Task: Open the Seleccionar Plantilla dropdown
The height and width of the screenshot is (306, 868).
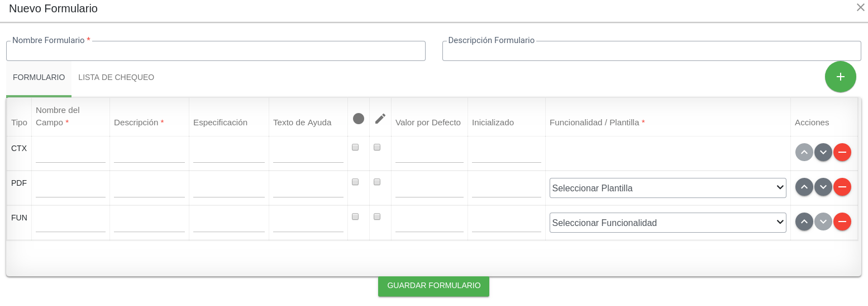Action: pos(667,188)
